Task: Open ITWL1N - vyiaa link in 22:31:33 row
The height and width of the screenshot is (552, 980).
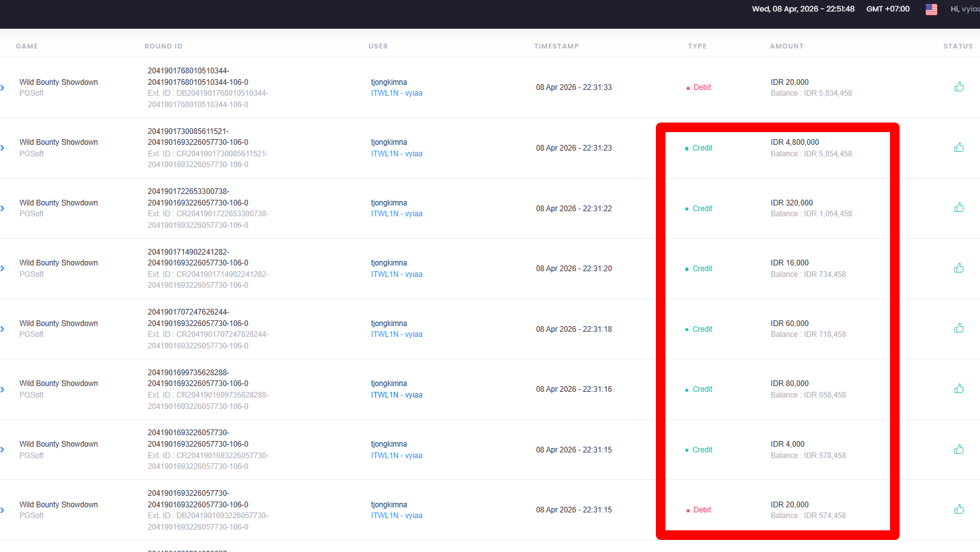Action: [396, 93]
